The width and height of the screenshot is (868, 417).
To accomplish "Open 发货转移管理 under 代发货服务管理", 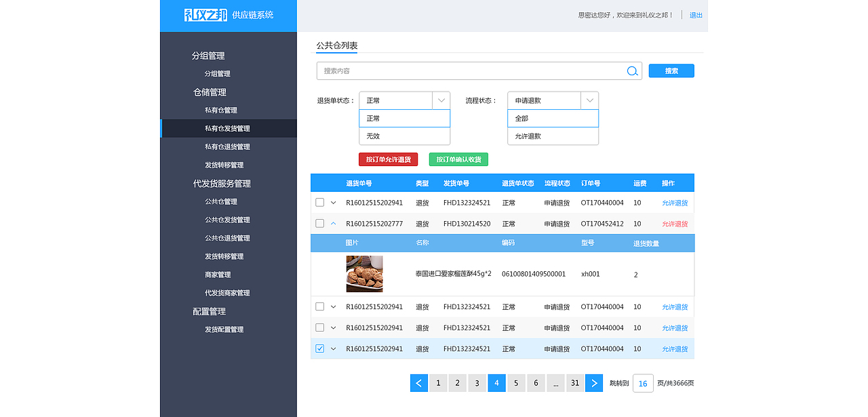I will click(x=224, y=257).
